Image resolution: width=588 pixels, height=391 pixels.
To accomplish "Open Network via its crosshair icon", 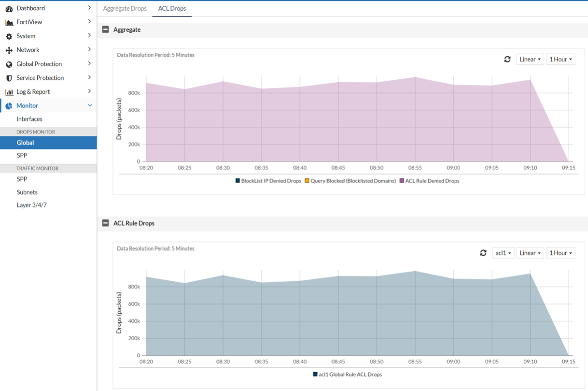I will tap(8, 50).
